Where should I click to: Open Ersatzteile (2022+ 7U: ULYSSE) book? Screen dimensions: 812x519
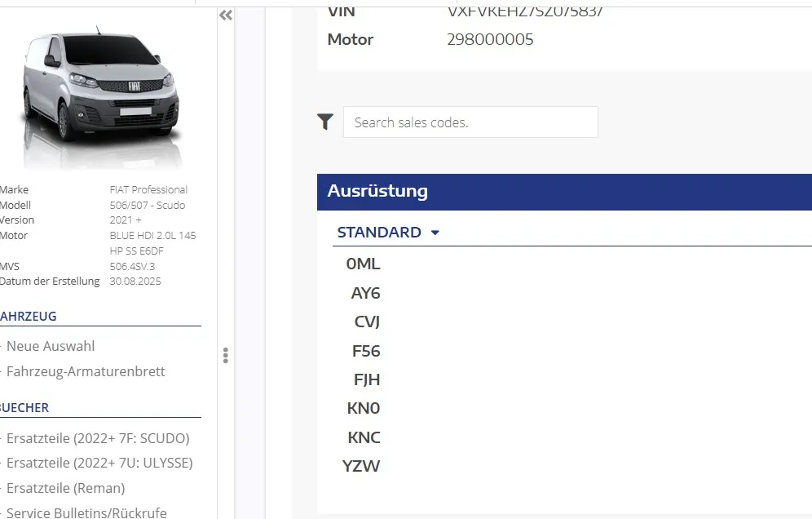tap(99, 463)
